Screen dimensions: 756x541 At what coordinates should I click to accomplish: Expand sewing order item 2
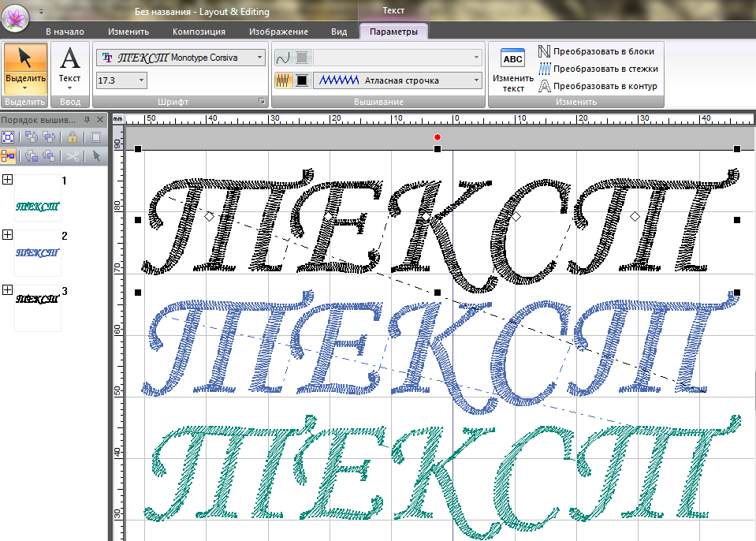point(7,234)
